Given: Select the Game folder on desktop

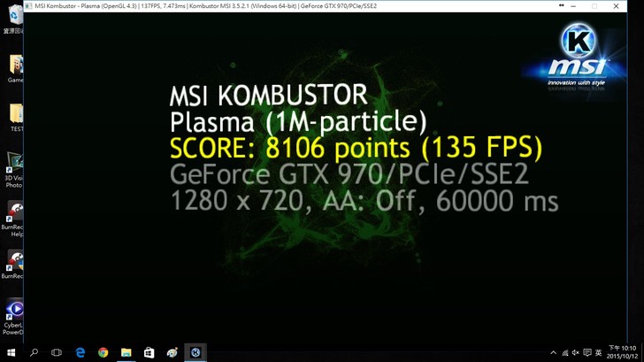Looking at the screenshot, I should (16, 68).
